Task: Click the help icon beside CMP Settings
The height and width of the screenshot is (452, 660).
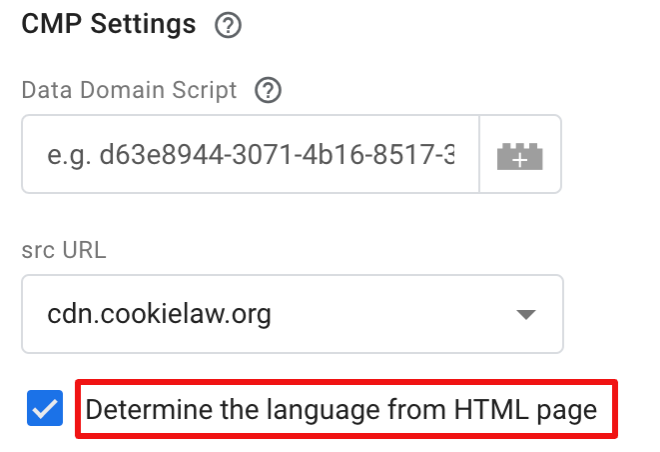Action: pos(229,26)
